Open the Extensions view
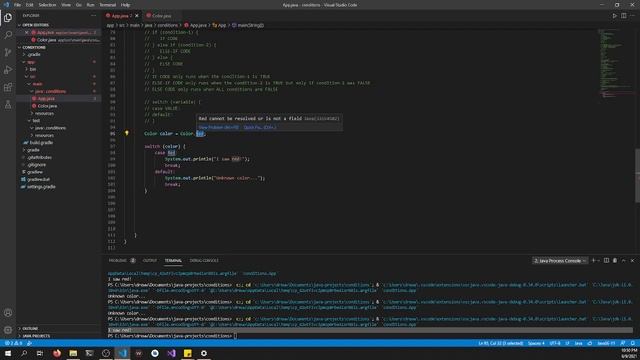 click(8, 87)
